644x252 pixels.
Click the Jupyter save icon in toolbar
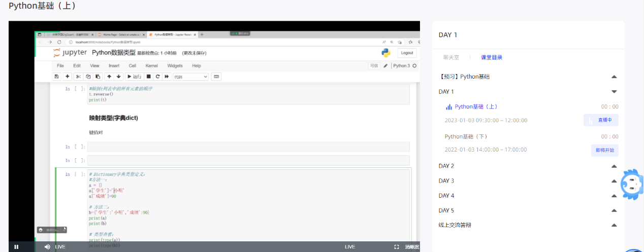coord(57,77)
